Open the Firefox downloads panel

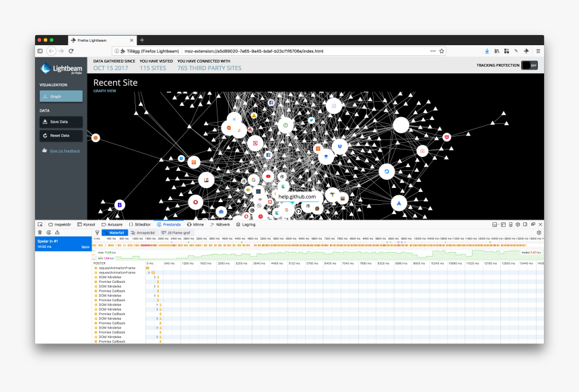487,51
